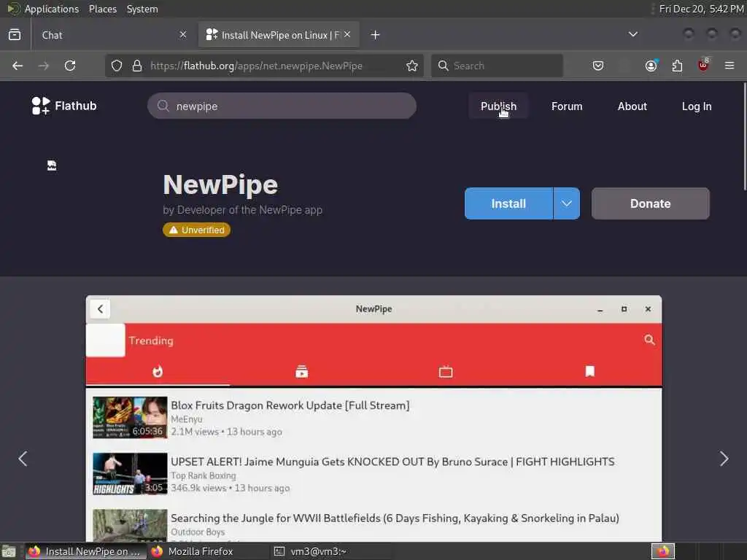Click bookmark tab icon in screenshot
747x560 pixels.
(589, 371)
